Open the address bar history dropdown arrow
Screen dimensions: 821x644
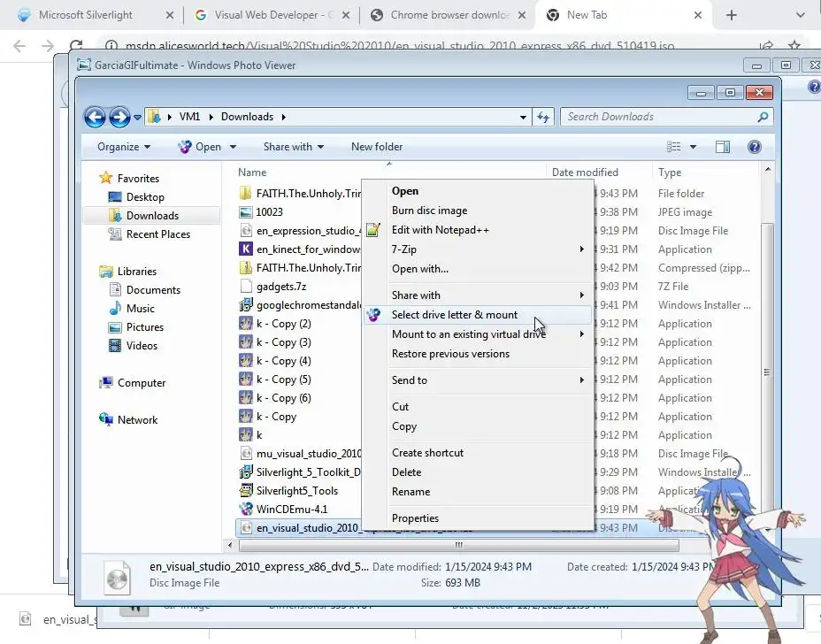[523, 118]
